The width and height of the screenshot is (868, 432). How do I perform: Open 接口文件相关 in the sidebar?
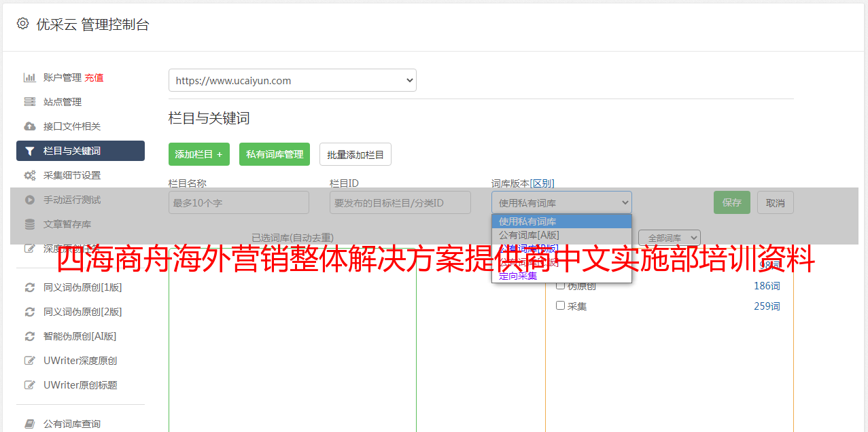pos(72,126)
